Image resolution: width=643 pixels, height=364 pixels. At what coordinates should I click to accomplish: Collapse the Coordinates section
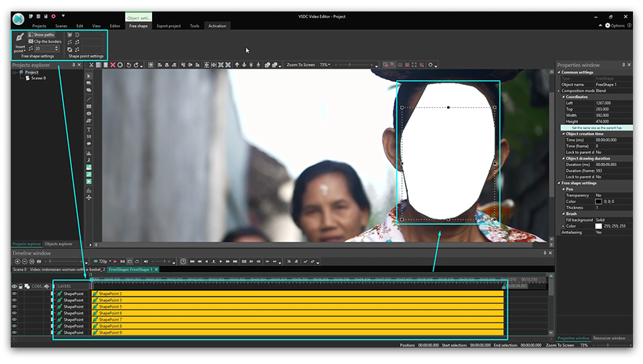[564, 97]
